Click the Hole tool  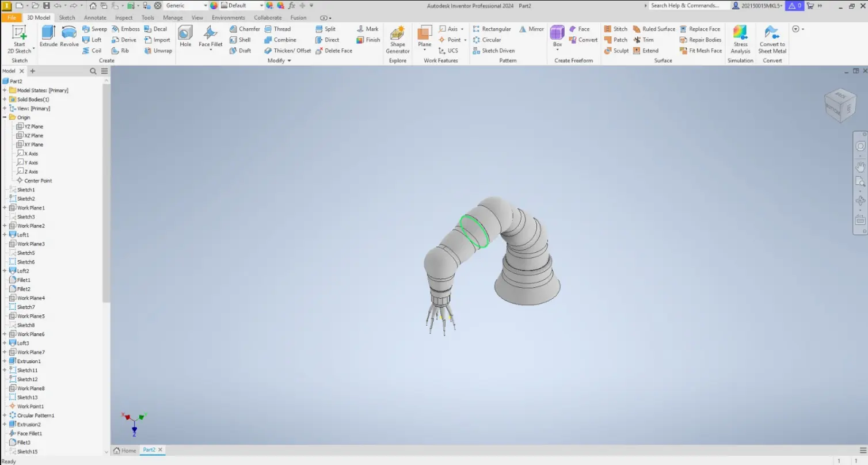click(x=185, y=36)
